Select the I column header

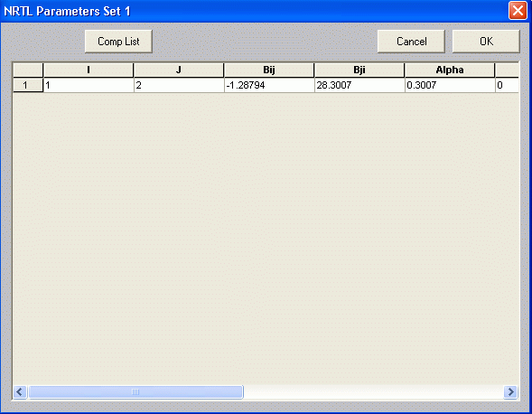89,70
